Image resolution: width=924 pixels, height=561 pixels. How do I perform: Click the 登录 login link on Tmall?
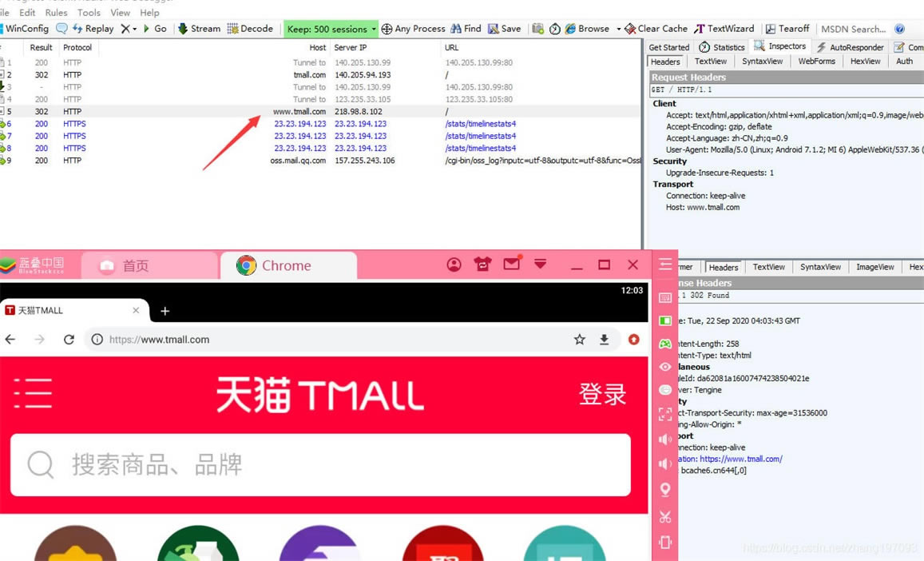click(x=602, y=394)
